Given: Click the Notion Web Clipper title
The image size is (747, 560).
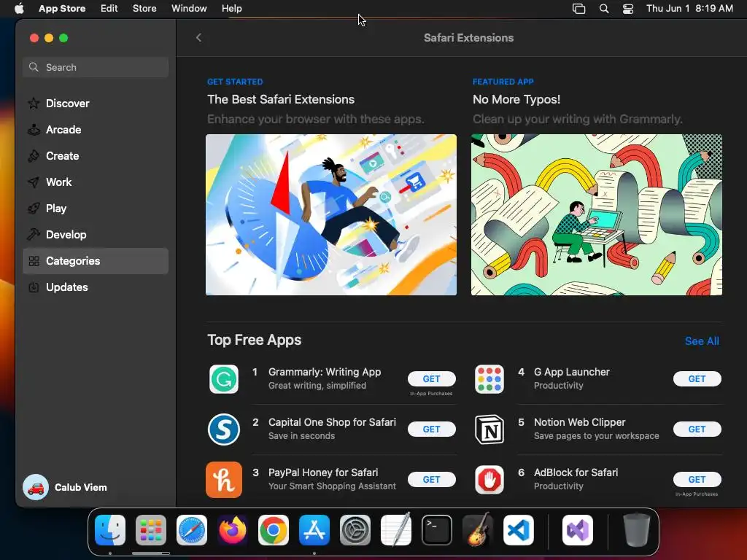Looking at the screenshot, I should click(579, 422).
